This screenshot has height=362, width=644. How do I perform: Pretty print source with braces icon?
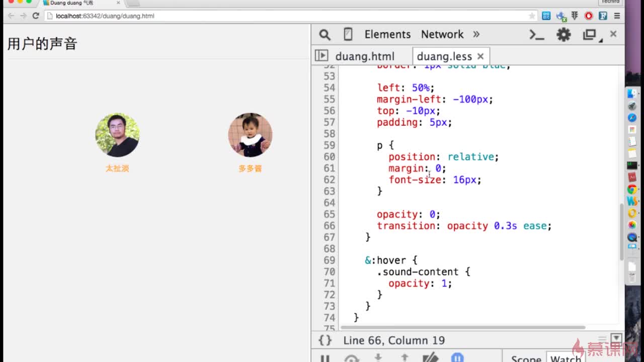[325, 340]
